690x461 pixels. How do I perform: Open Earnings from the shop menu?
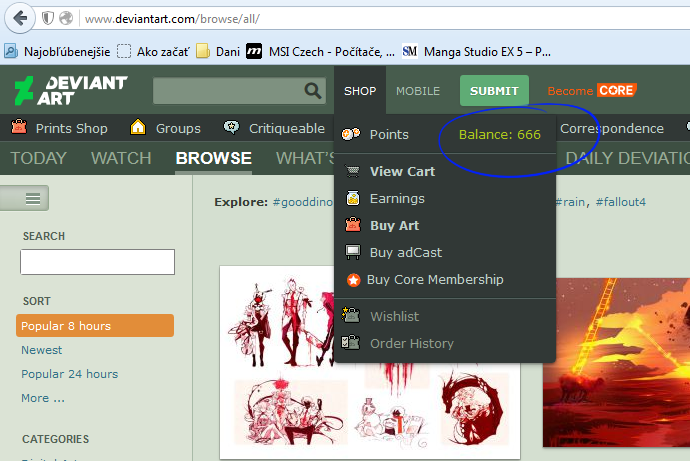(x=397, y=198)
